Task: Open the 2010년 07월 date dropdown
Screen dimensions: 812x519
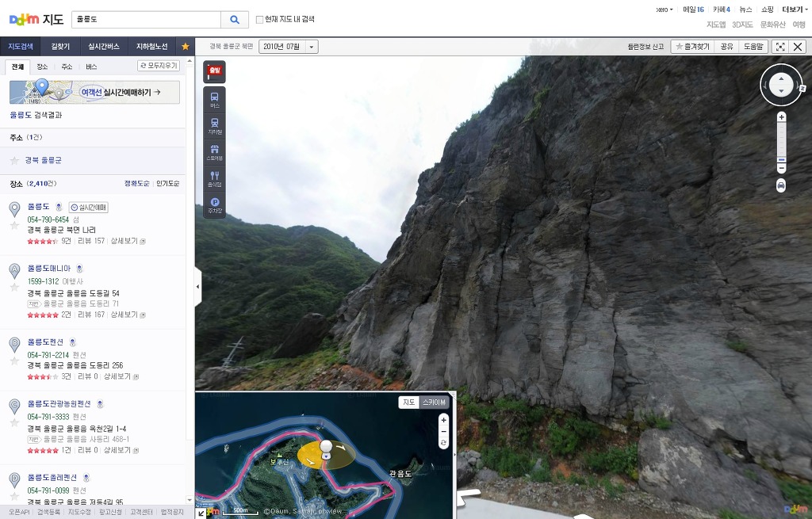Action: 289,47
